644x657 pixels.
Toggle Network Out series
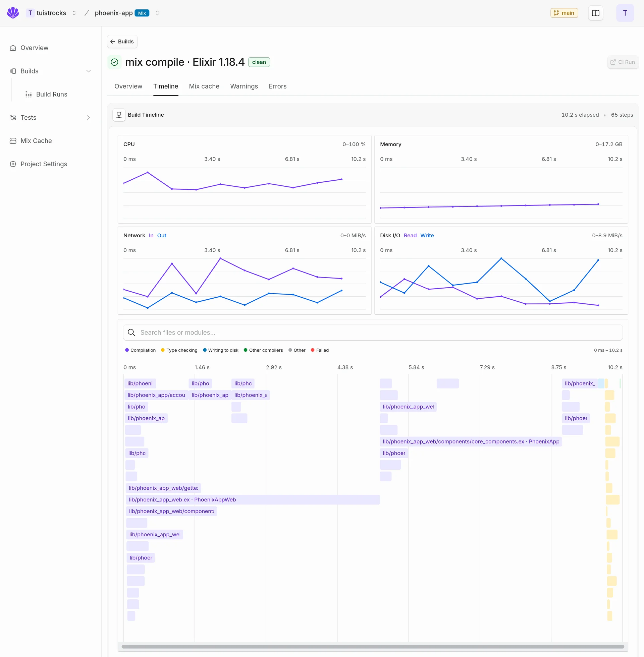(162, 236)
